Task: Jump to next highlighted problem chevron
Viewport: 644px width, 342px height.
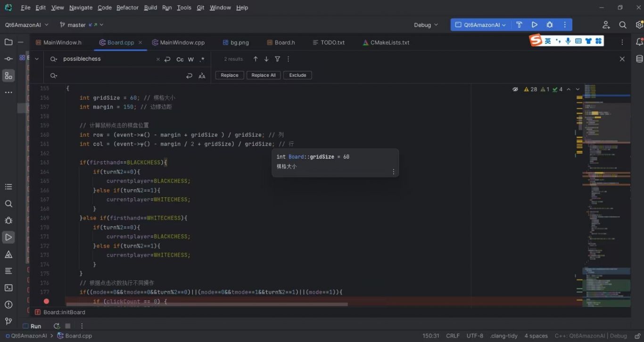Action: click(x=578, y=89)
